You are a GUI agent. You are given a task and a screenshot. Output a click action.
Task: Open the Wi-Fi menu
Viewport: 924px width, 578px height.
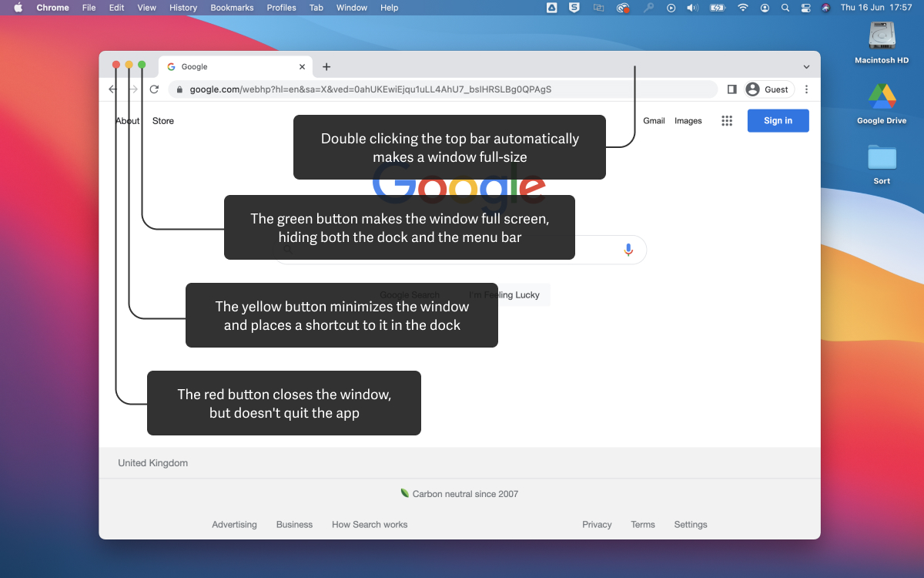coord(743,8)
